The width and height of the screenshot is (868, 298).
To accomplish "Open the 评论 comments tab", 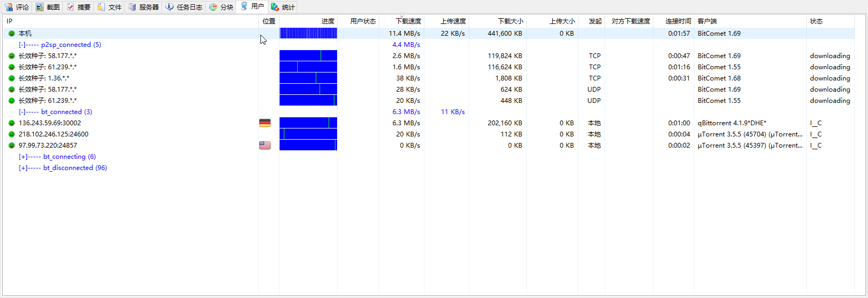I will click(17, 7).
